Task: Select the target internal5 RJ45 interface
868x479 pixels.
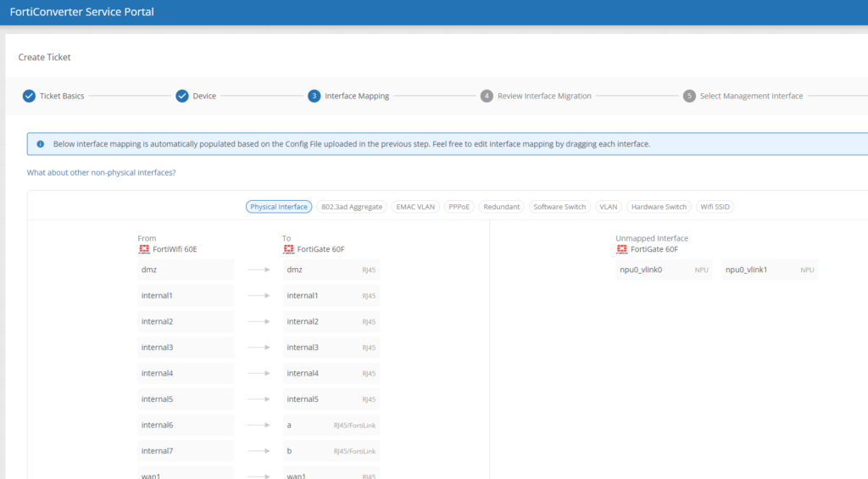Action: pyautogui.click(x=331, y=399)
